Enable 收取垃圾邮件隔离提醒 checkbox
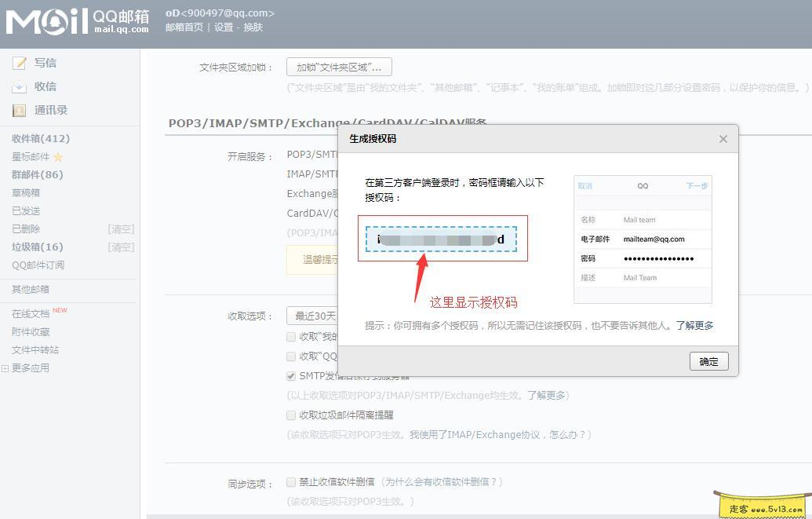812x519 pixels. 291,415
